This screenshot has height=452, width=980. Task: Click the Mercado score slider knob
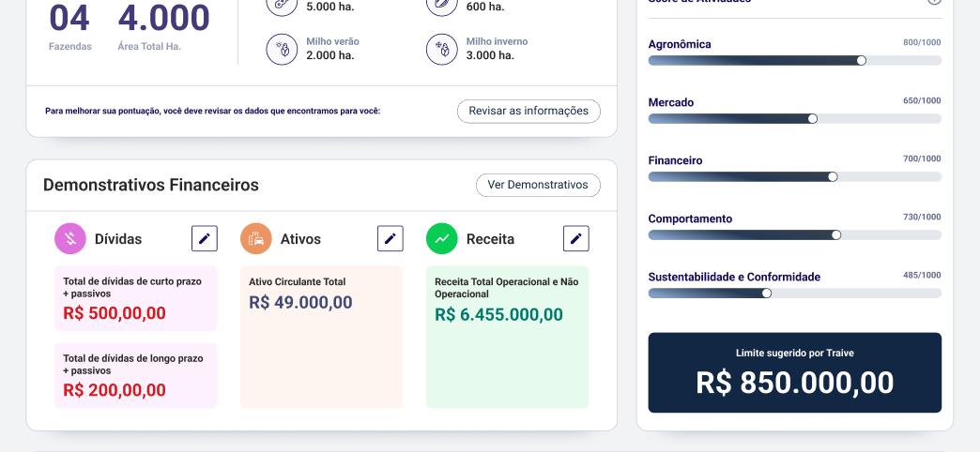813,118
